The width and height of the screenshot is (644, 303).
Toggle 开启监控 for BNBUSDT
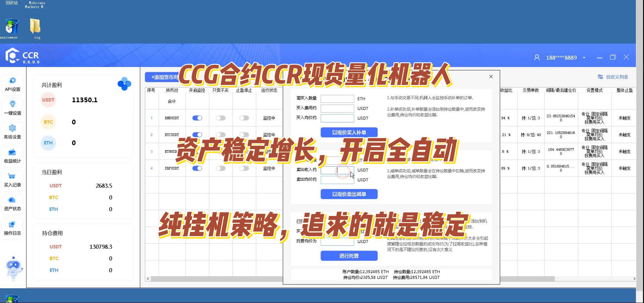[197, 118]
